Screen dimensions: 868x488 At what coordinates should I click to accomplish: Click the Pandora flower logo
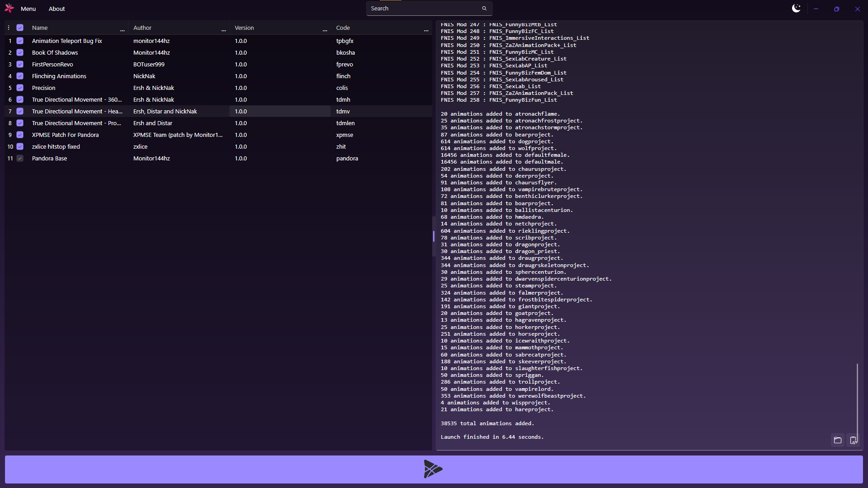9,9
